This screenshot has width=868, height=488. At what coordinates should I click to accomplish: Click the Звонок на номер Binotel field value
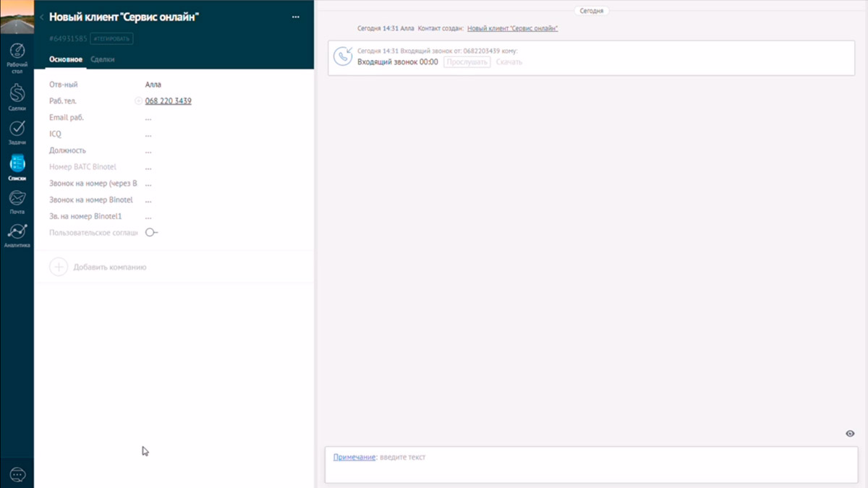tap(148, 200)
